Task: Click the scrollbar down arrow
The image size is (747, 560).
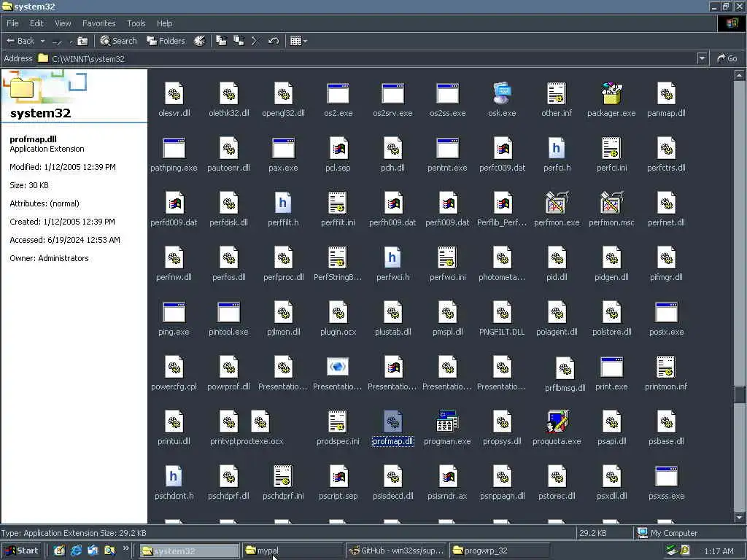Action: (740, 518)
